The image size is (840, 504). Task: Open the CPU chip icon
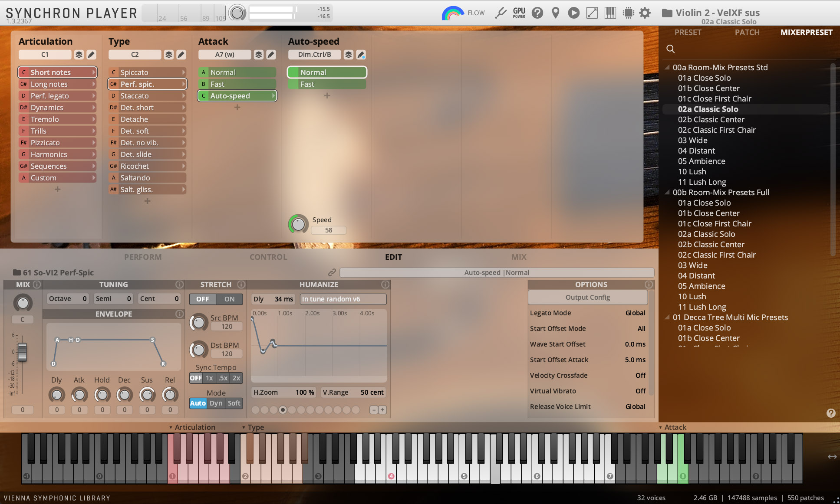[x=628, y=13]
